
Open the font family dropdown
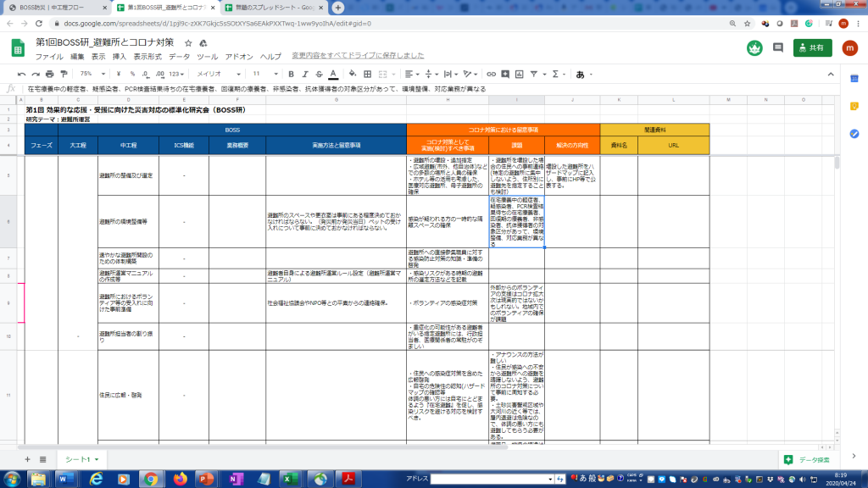(x=217, y=74)
